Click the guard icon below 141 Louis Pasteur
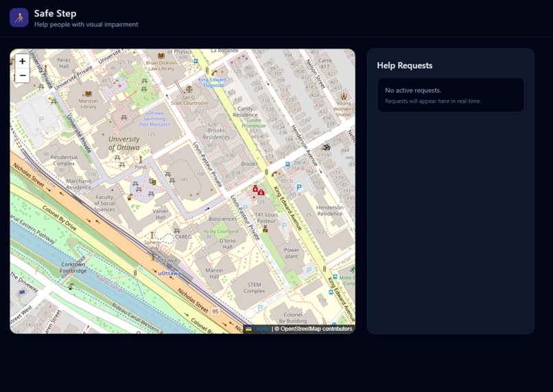 [266, 230]
